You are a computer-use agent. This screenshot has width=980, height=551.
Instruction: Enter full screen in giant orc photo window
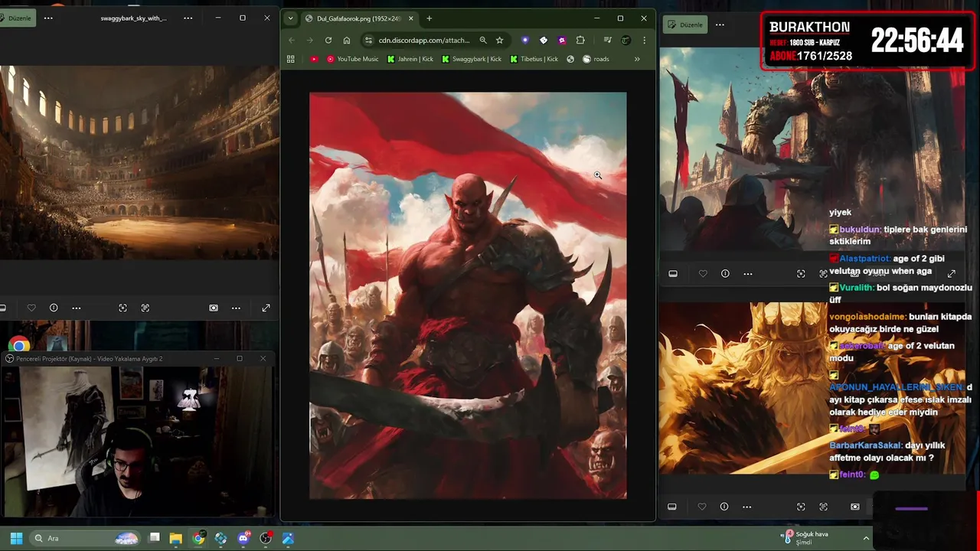[952, 273]
